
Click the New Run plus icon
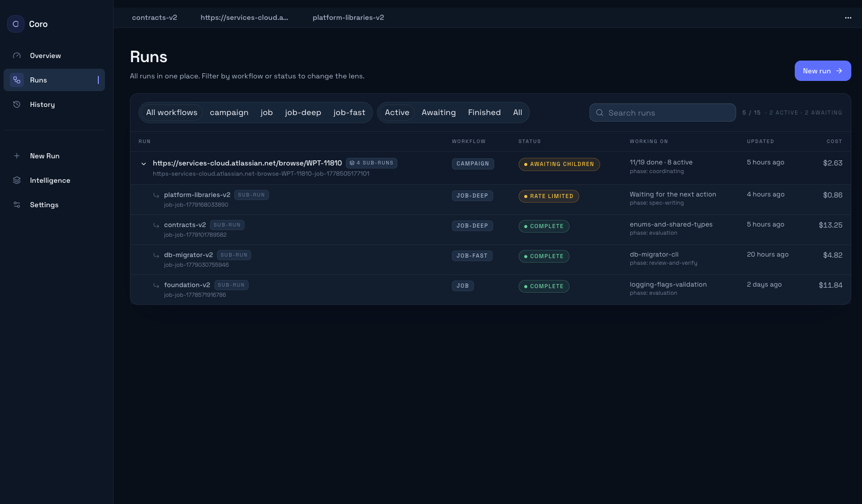(x=17, y=156)
